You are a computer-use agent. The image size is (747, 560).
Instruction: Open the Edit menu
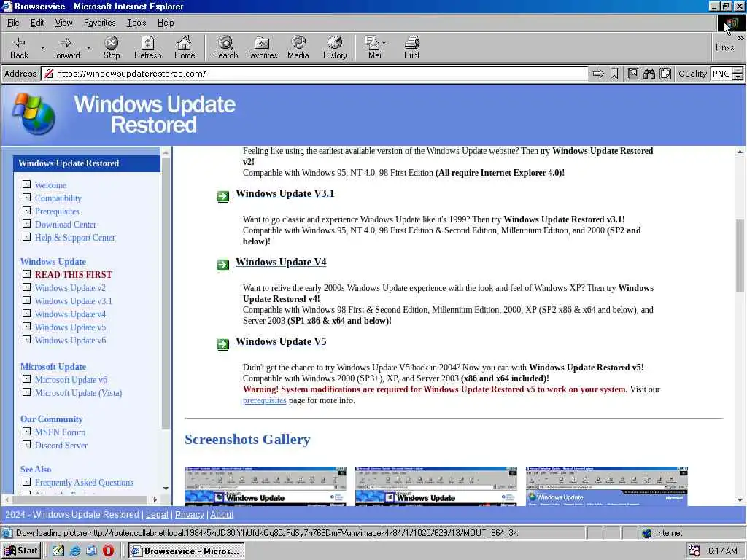click(x=37, y=23)
